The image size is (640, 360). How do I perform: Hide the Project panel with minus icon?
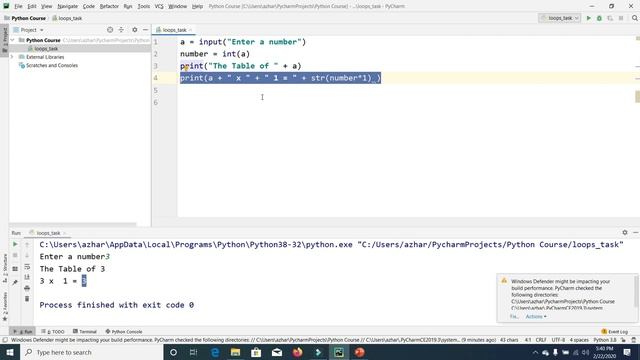[145, 30]
